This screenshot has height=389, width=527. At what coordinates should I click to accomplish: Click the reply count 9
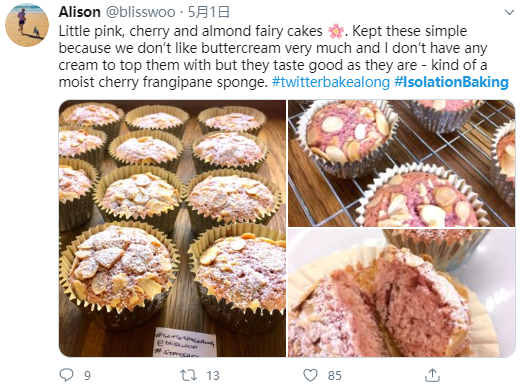point(87,376)
